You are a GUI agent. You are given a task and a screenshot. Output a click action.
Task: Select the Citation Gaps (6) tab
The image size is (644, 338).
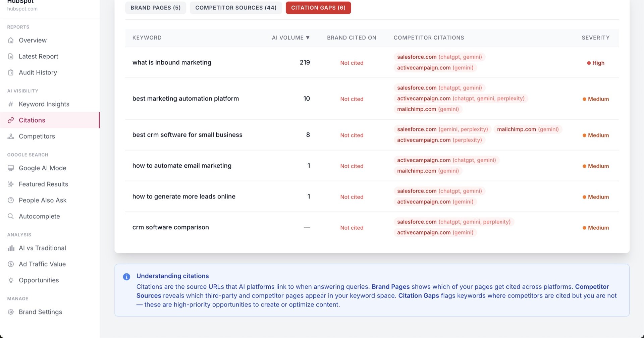click(x=318, y=8)
